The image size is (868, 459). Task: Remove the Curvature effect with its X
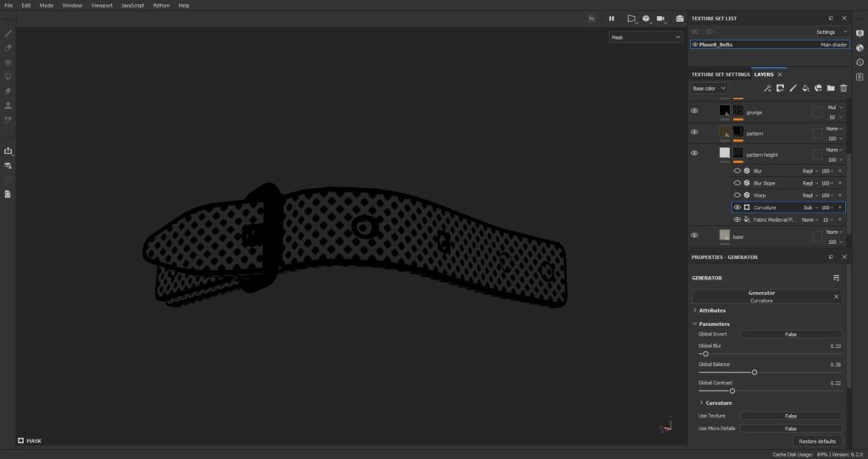(x=840, y=207)
